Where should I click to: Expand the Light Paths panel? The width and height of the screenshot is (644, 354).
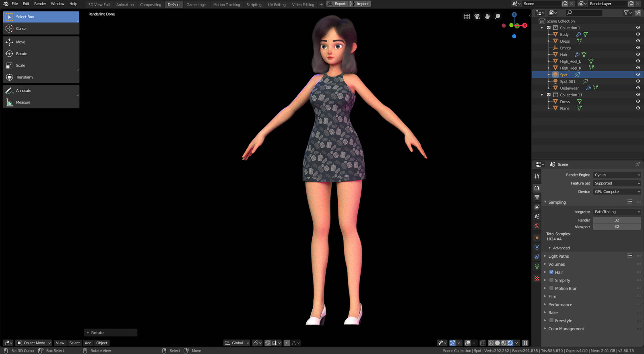(x=558, y=256)
